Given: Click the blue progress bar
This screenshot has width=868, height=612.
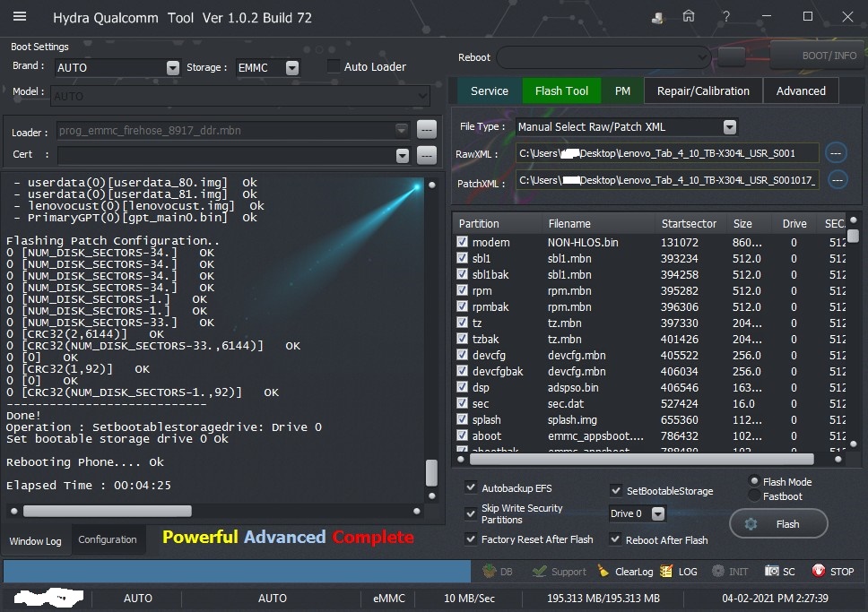Looking at the screenshot, I should point(237,571).
